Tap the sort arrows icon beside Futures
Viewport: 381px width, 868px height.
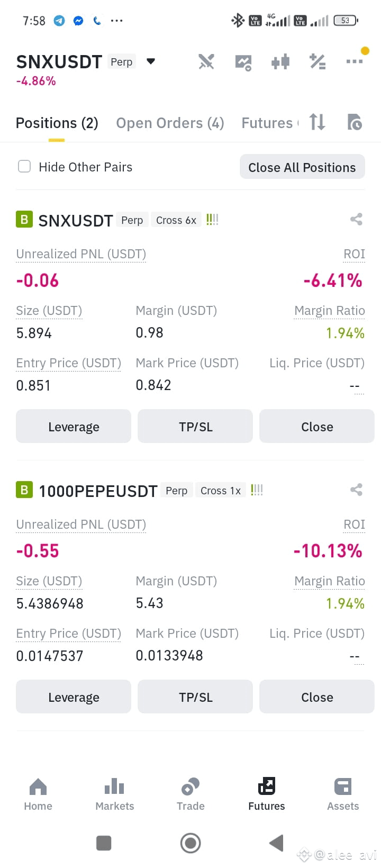[x=317, y=122]
